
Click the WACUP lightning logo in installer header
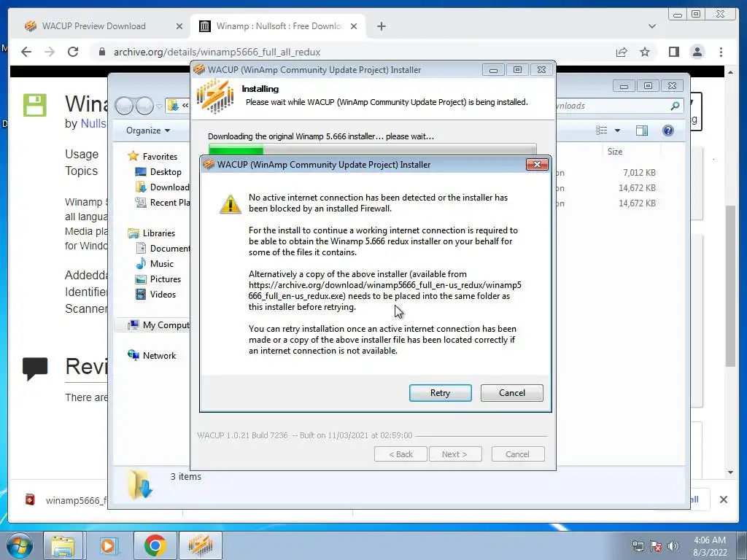[215, 96]
